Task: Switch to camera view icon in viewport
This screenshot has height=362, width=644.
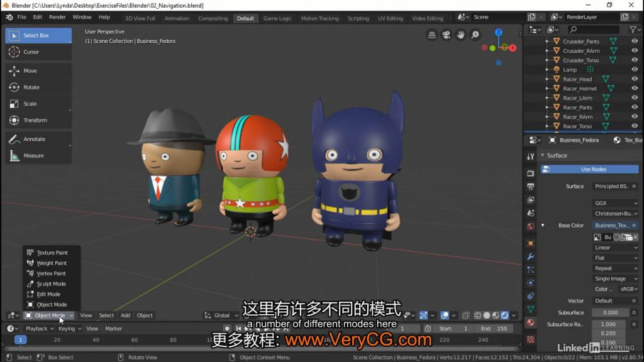Action: click(446, 35)
